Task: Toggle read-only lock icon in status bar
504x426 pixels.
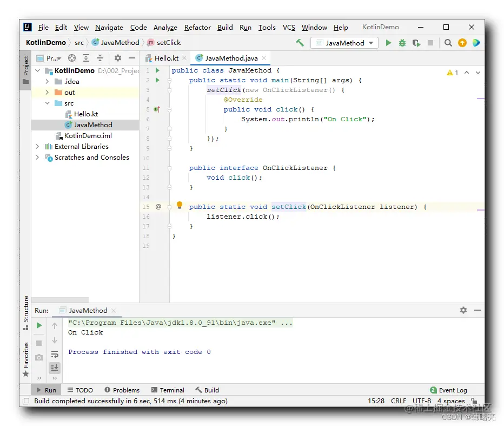Action: tap(474, 401)
